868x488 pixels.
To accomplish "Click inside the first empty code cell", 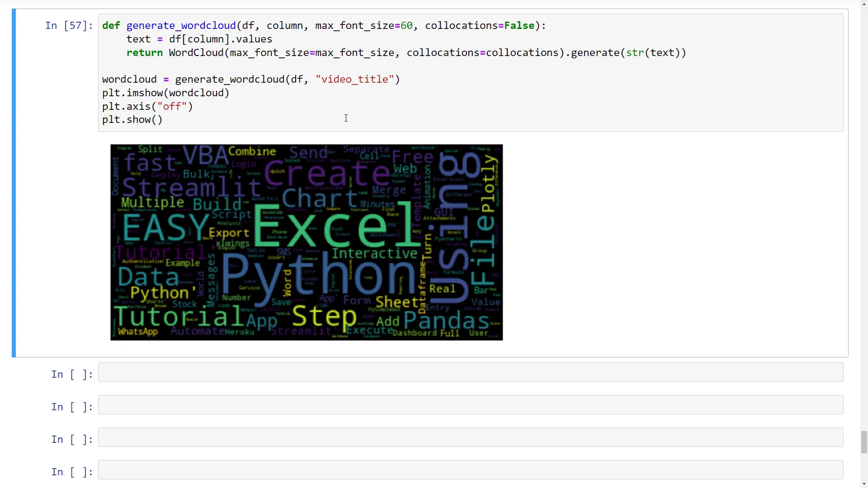I will pos(470,372).
